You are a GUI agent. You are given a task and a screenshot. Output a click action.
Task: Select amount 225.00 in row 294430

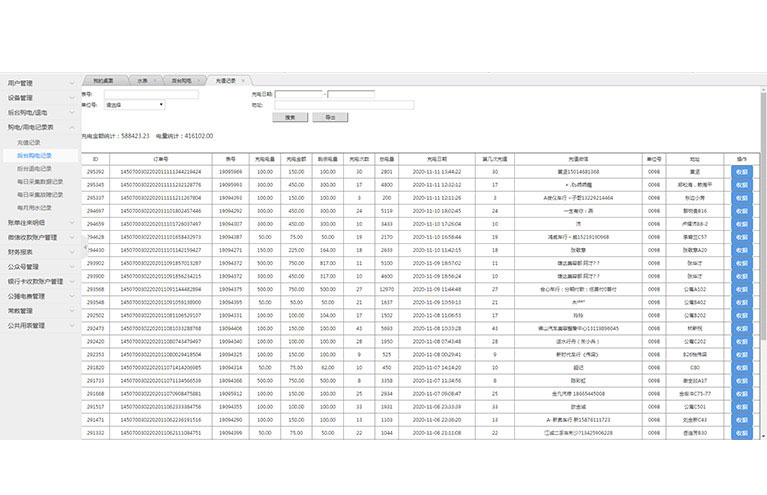296,250
